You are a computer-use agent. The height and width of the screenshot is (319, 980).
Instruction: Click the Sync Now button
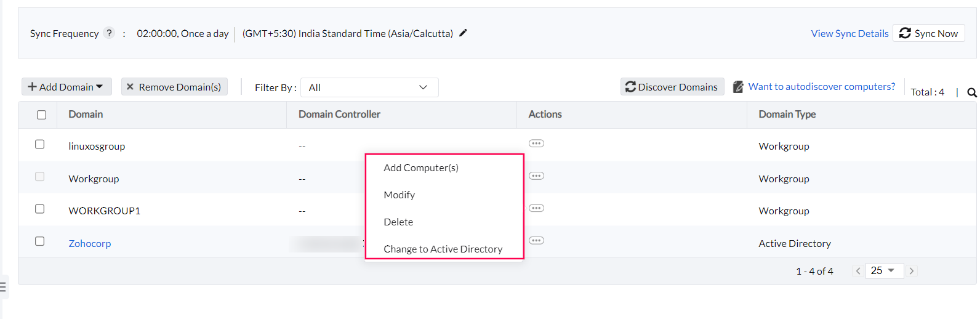(929, 33)
